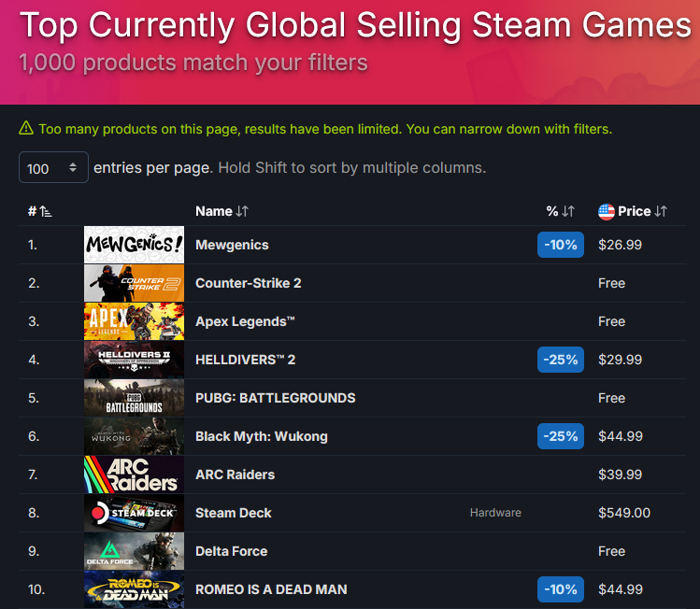Screen dimensions: 700x609
Task: Select the ARC Raiders logo thumbnail
Action: (x=134, y=474)
